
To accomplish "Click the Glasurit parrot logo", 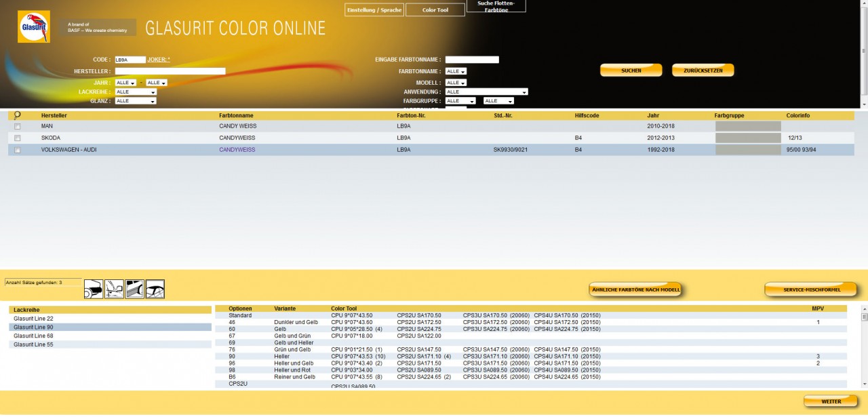I will click(x=33, y=27).
